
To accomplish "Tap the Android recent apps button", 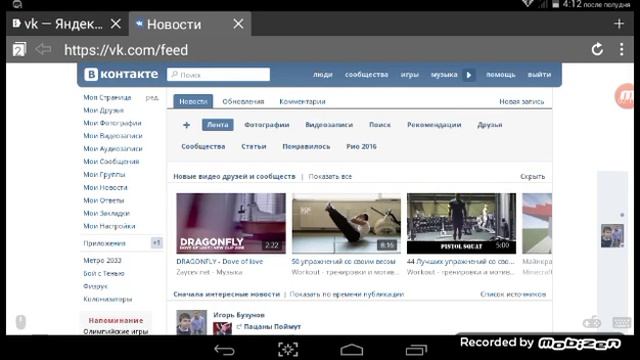I will coord(416,350).
